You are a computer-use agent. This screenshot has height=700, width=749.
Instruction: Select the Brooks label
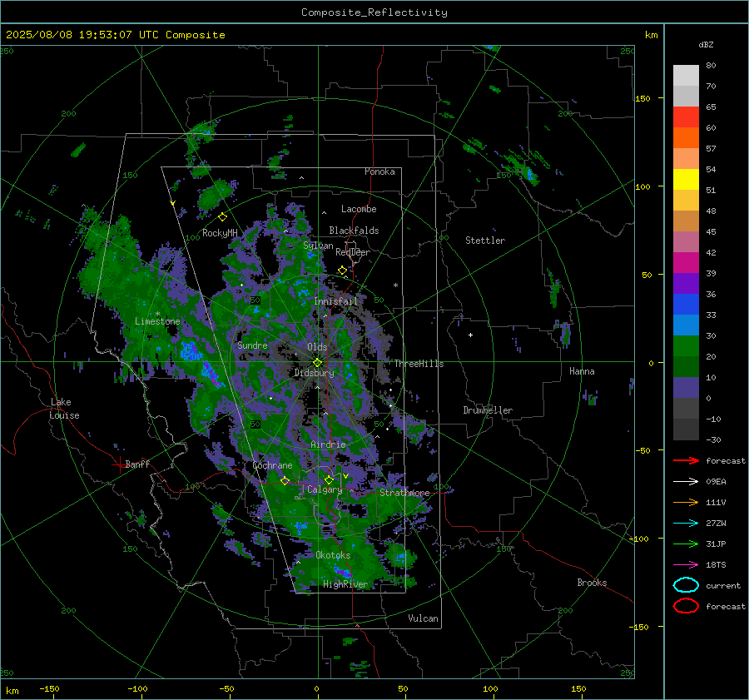point(592,583)
